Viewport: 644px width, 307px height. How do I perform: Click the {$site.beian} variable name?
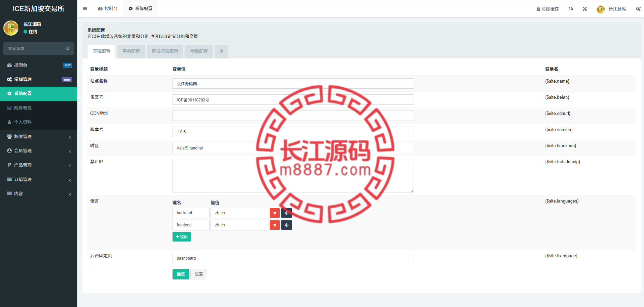click(557, 97)
